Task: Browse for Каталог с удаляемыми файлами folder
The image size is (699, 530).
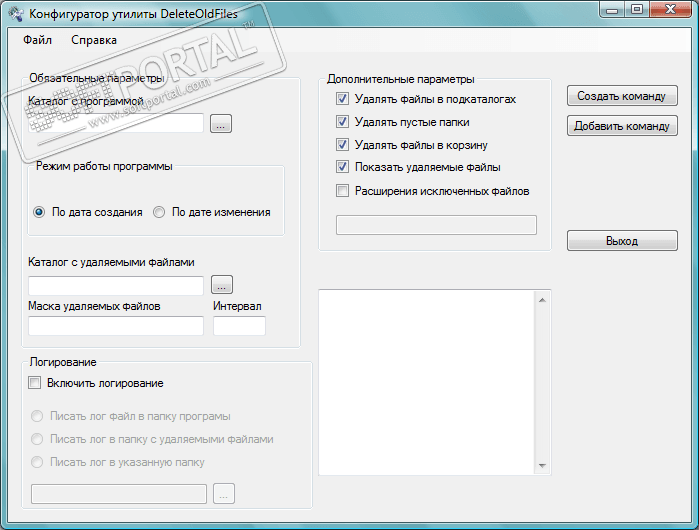Action: 222,285
